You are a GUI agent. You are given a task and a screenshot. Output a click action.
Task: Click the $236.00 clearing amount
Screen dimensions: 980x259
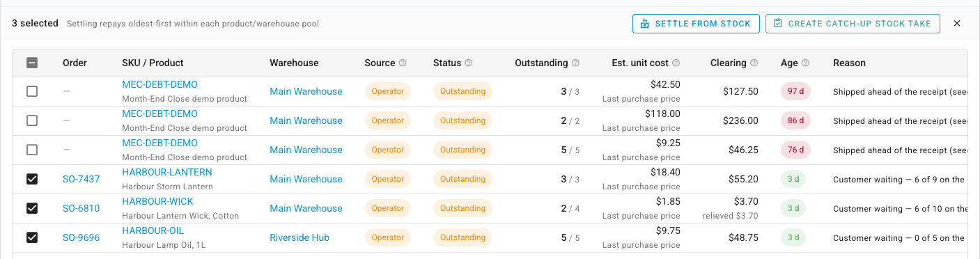[x=740, y=120]
